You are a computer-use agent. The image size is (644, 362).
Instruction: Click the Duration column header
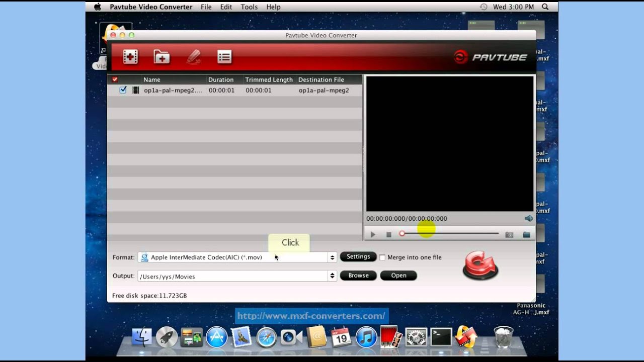(221, 79)
